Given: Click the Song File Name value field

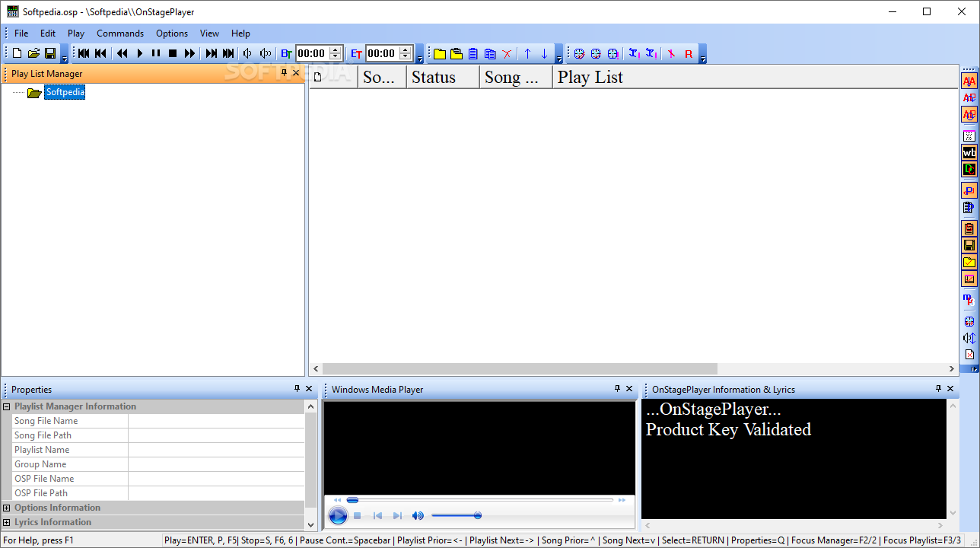Looking at the screenshot, I should (216, 421).
